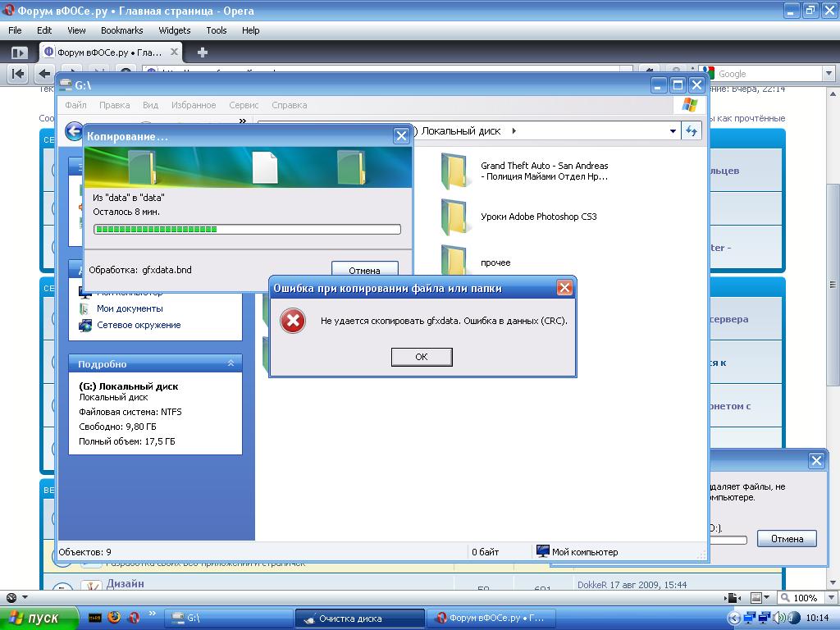Open the Widgets menu in Opera
The image size is (840, 630).
click(x=174, y=30)
